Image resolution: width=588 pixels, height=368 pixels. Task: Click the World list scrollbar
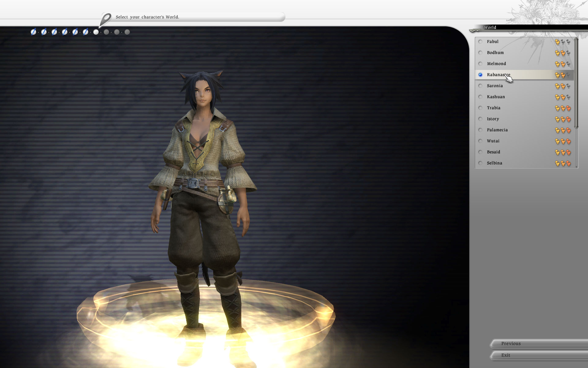point(576,83)
